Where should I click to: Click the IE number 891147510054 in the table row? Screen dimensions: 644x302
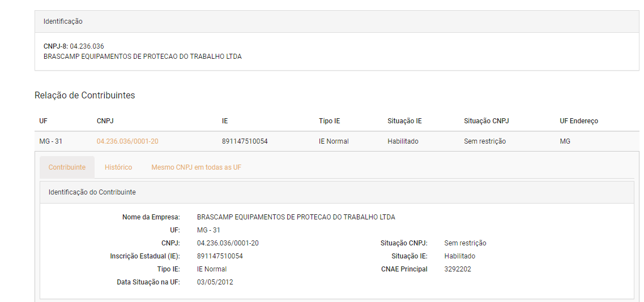[x=245, y=141]
